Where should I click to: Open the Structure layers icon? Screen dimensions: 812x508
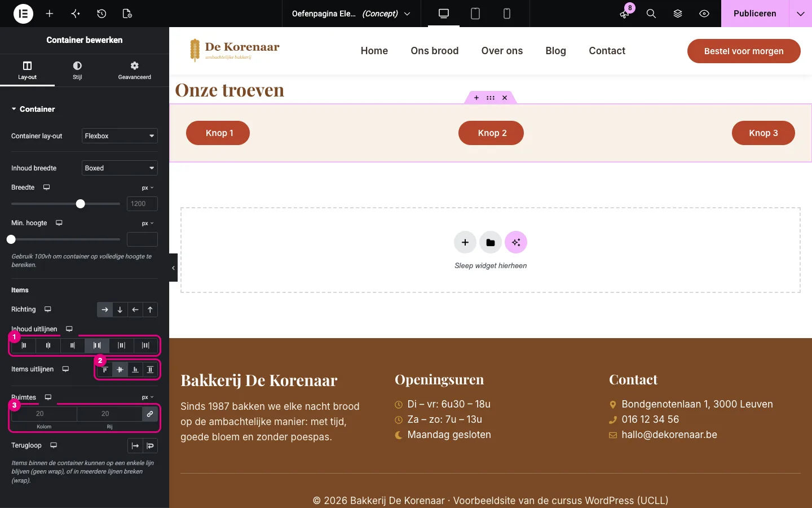click(x=678, y=14)
